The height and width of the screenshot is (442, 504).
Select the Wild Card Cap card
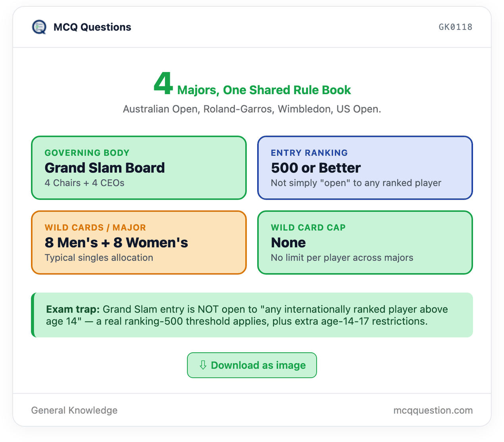(x=365, y=242)
